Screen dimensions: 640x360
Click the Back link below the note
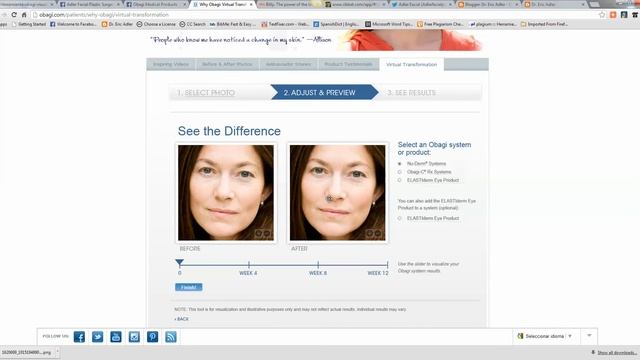point(182,319)
